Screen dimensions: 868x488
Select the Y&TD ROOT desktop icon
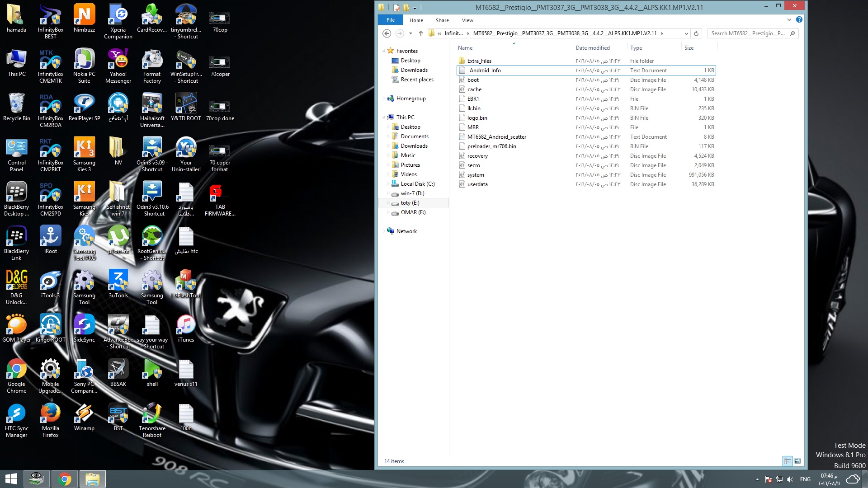pyautogui.click(x=186, y=107)
